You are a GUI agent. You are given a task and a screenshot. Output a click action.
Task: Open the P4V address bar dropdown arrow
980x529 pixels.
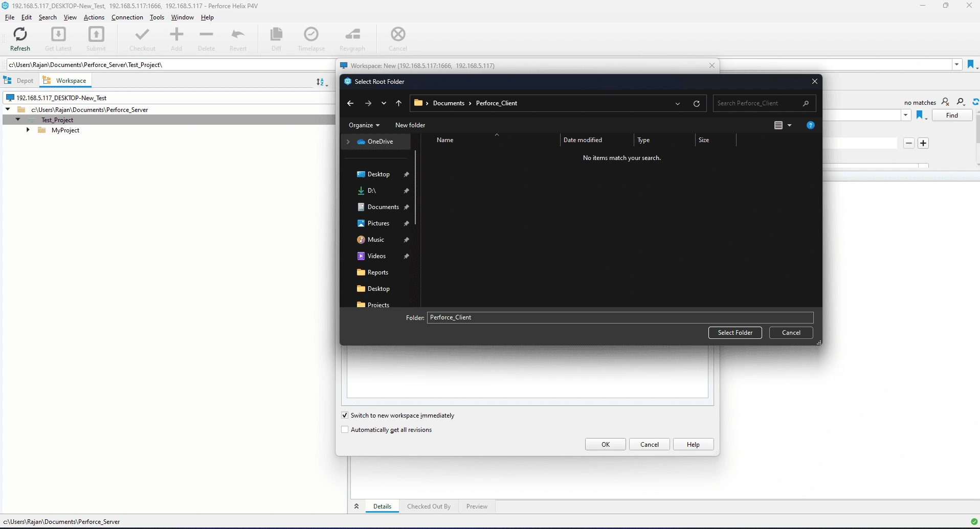[x=956, y=64]
